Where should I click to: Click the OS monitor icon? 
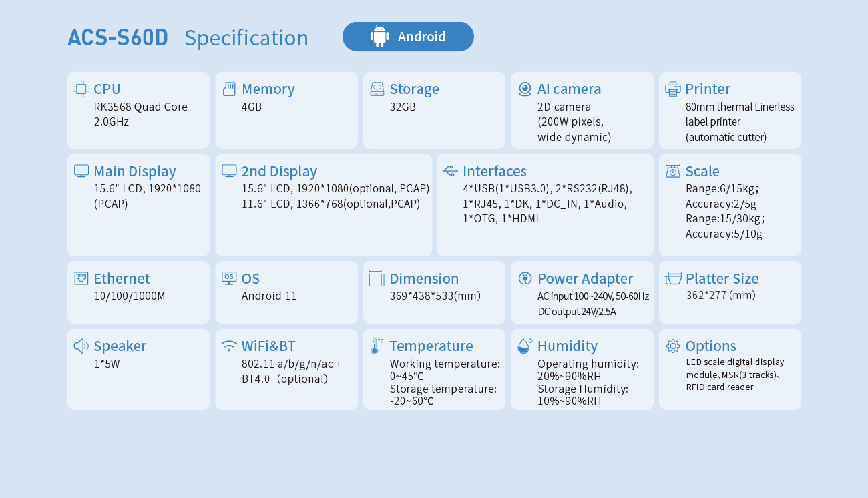pos(229,278)
